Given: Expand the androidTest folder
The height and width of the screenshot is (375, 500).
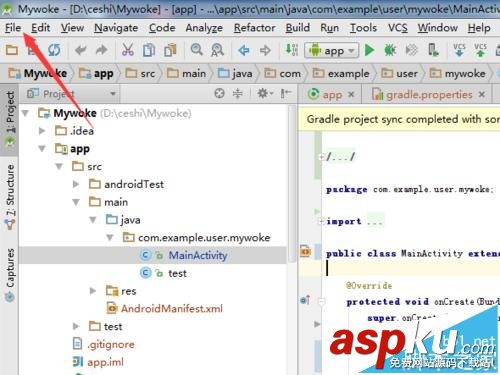Looking at the screenshot, I should [76, 184].
